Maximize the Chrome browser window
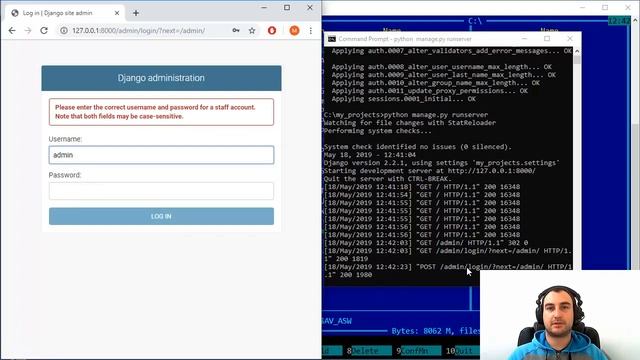This screenshot has width=640, height=360. click(287, 7)
